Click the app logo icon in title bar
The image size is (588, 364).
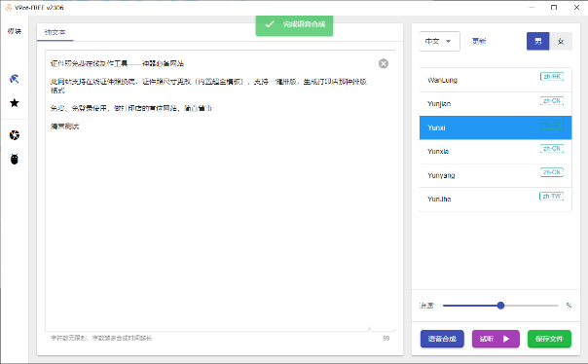(x=8, y=8)
